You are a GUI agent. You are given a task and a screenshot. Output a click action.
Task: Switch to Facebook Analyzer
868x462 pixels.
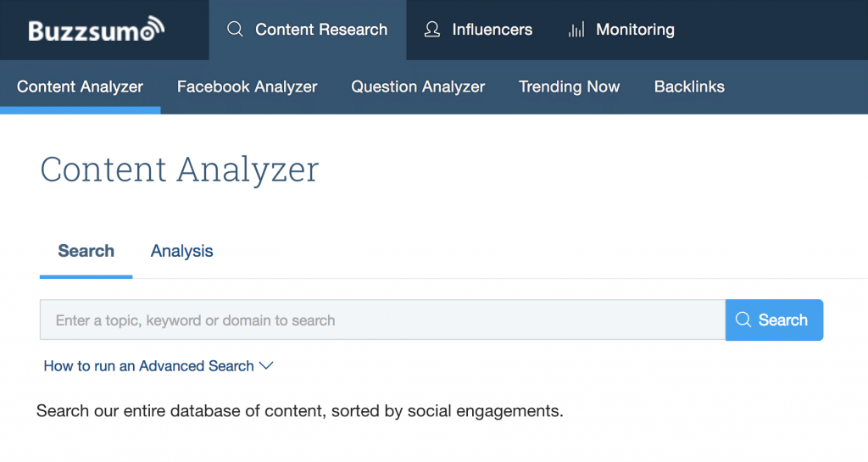(247, 86)
